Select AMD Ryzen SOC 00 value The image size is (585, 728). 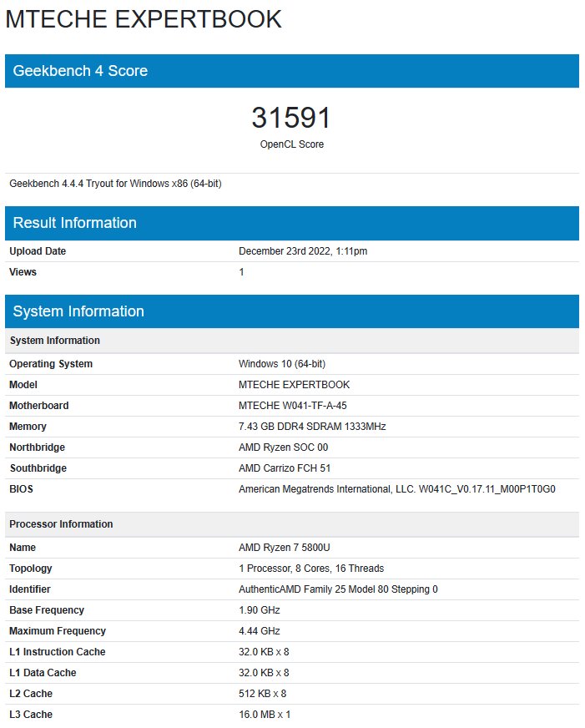284,447
